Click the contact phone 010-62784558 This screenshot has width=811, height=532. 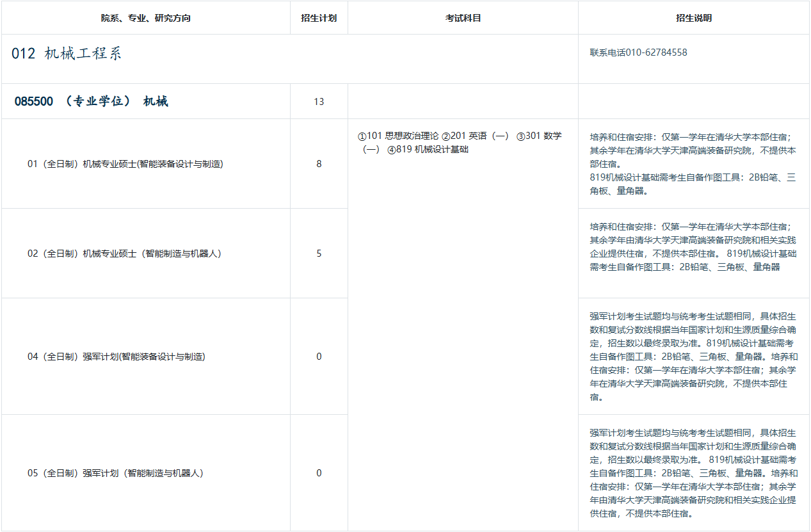click(x=638, y=52)
